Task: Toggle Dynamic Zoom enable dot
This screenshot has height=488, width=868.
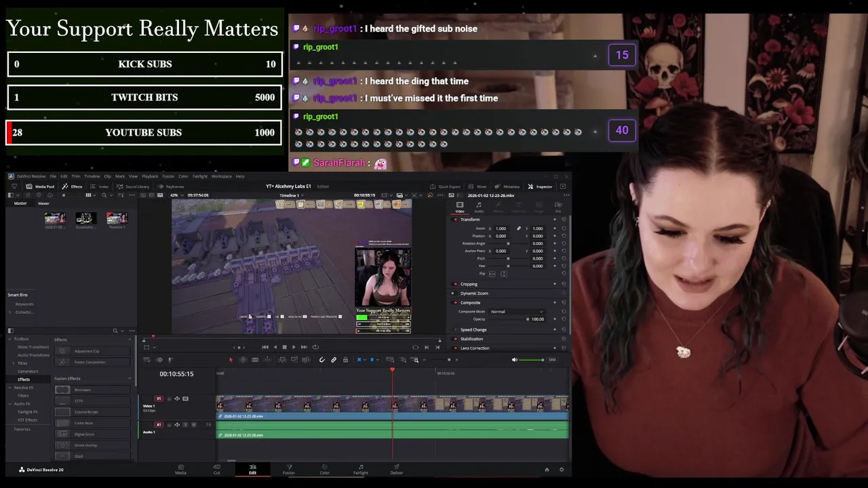Action: pos(452,293)
